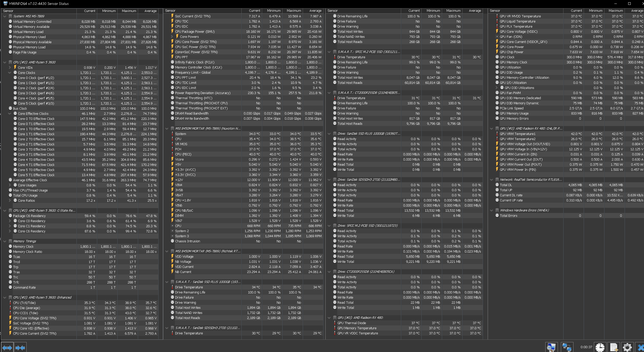Collapse the System: MSI MS-7B89 section
The width and height of the screenshot is (644, 352).
5,16
